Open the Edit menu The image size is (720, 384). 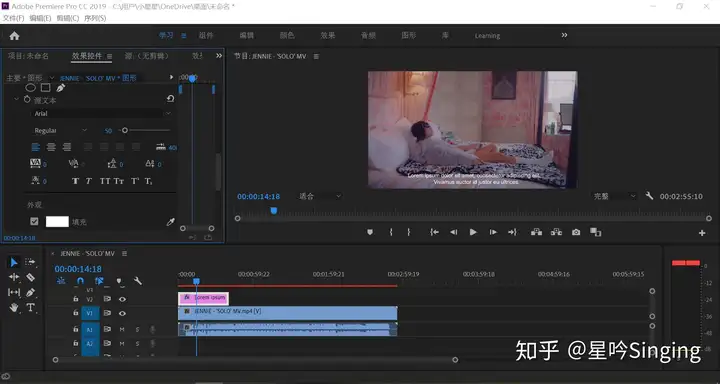(40, 18)
